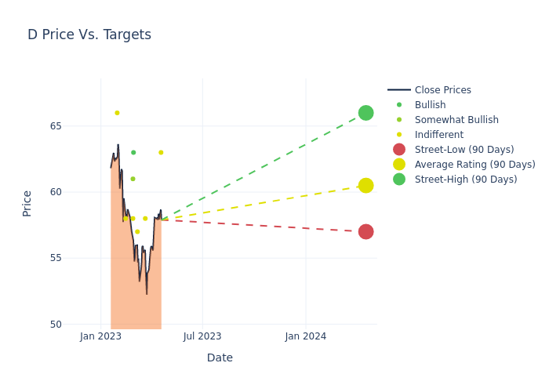Click the yellow Average Rating target marker
The height and width of the screenshot is (392, 549).
click(x=365, y=186)
